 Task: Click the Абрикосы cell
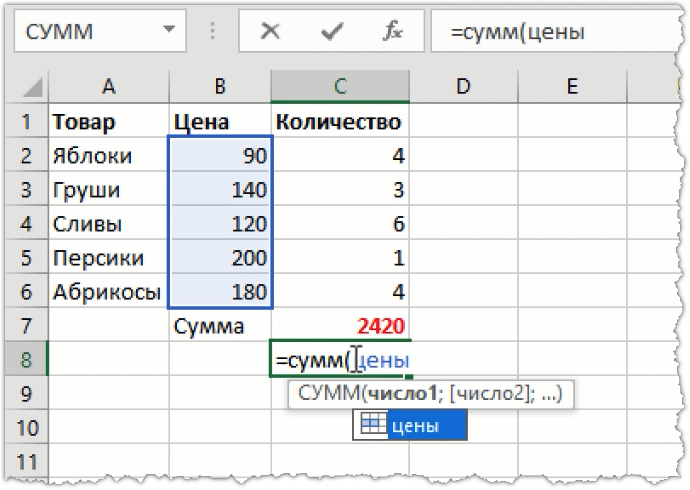(109, 292)
